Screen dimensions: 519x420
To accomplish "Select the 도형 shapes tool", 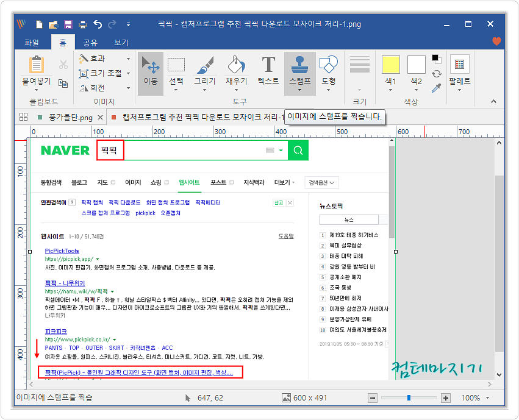I will (328, 73).
